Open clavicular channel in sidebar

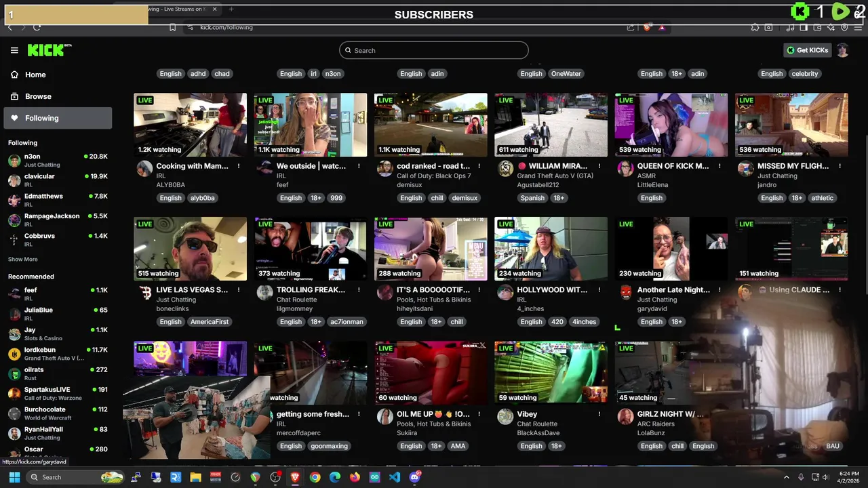tap(58, 180)
